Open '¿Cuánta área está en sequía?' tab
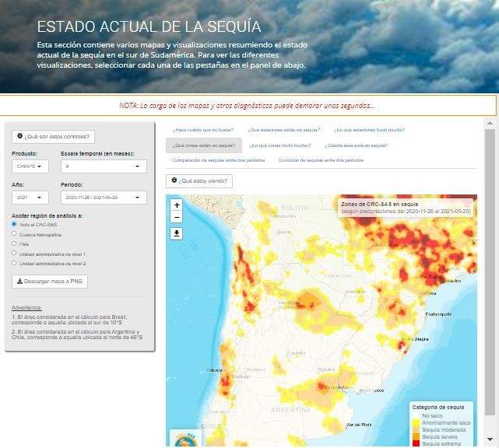This screenshot has height=448, width=499. click(356, 145)
